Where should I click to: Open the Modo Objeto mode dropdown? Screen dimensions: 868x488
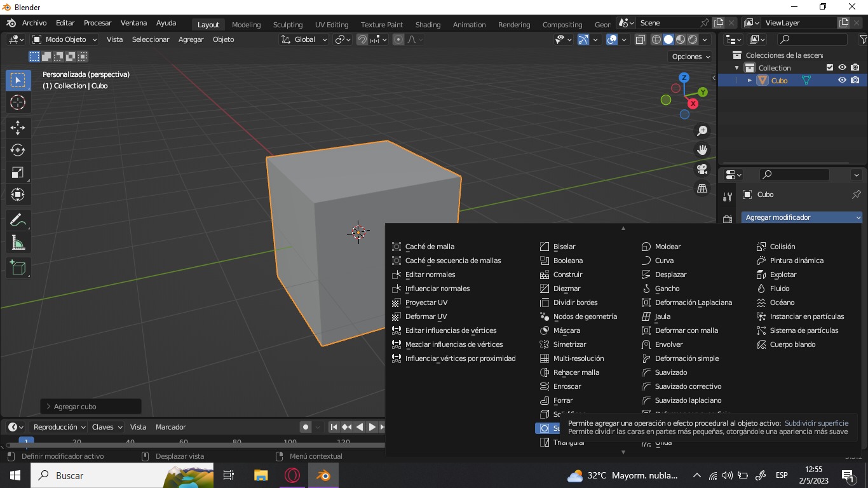click(65, 39)
